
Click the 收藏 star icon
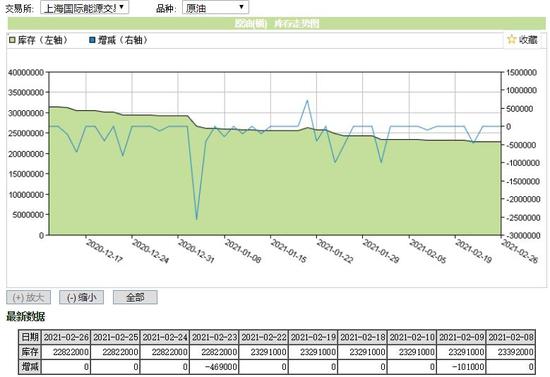(x=511, y=40)
